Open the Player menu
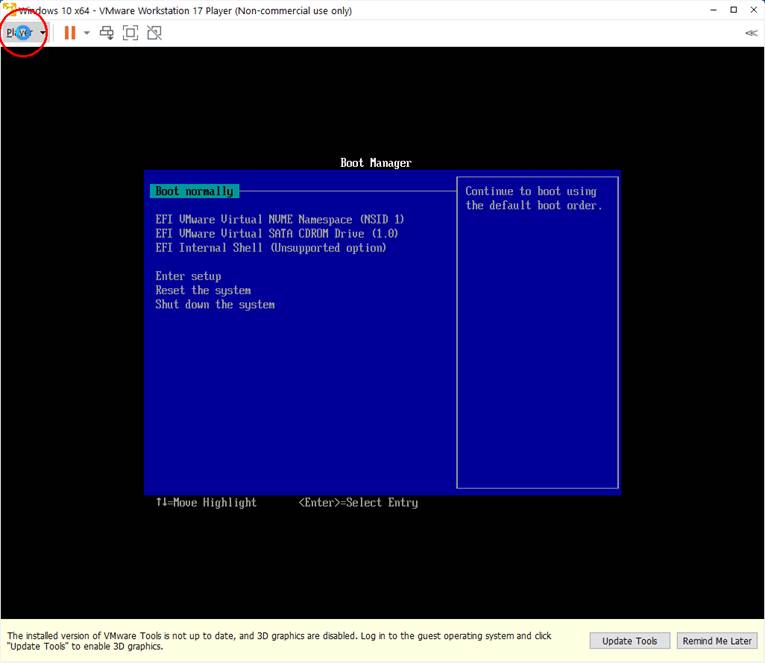The width and height of the screenshot is (765, 663). click(x=22, y=33)
